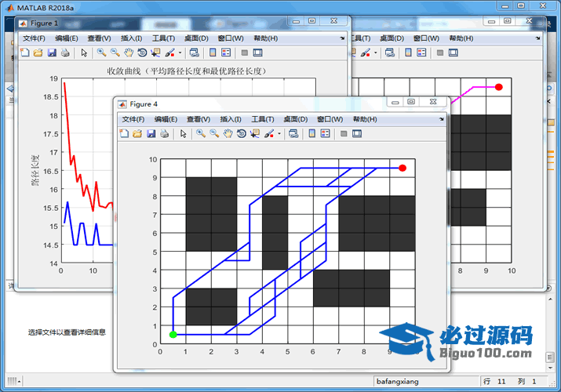Open the 文件(F) menu in Figure 4
The height and width of the screenshot is (392, 561).
click(133, 119)
